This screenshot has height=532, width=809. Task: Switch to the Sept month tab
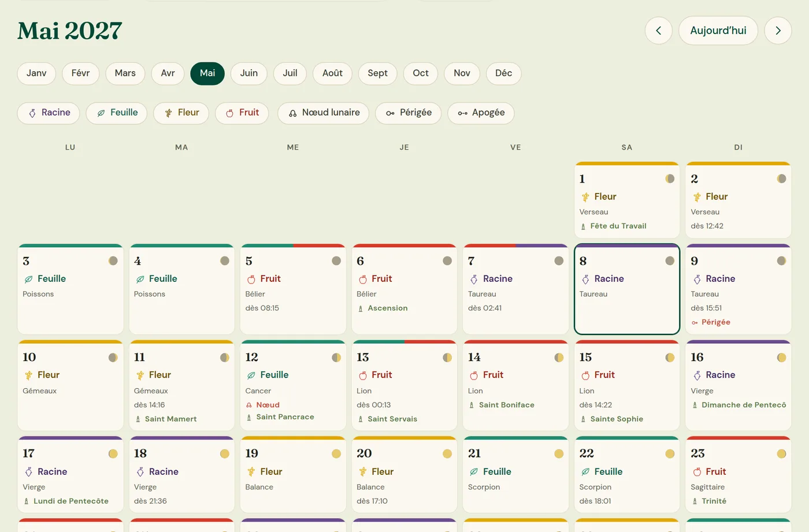coord(377,73)
